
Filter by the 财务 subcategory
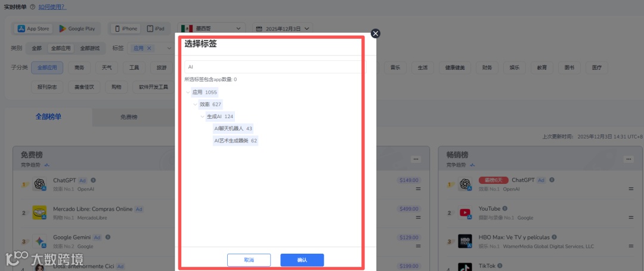pos(487,68)
